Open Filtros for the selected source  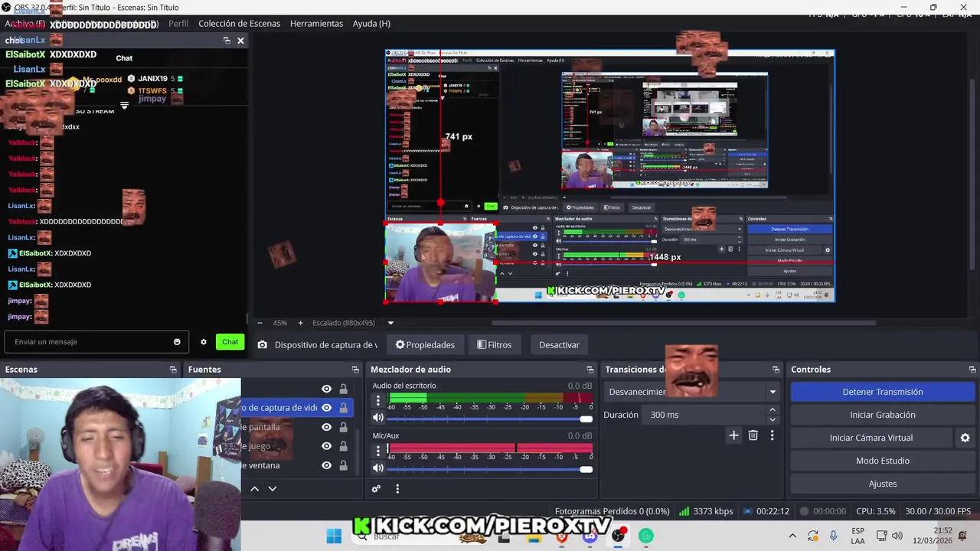(495, 345)
